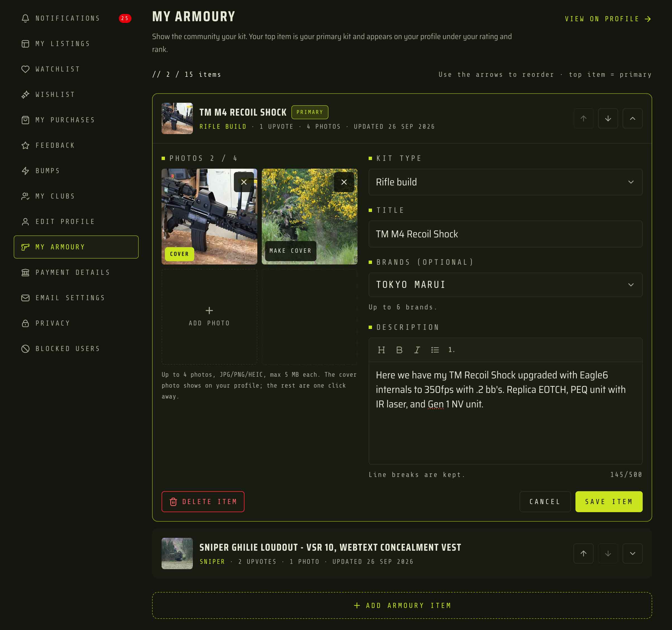Click the Bumps lightning bolt icon

25,171
